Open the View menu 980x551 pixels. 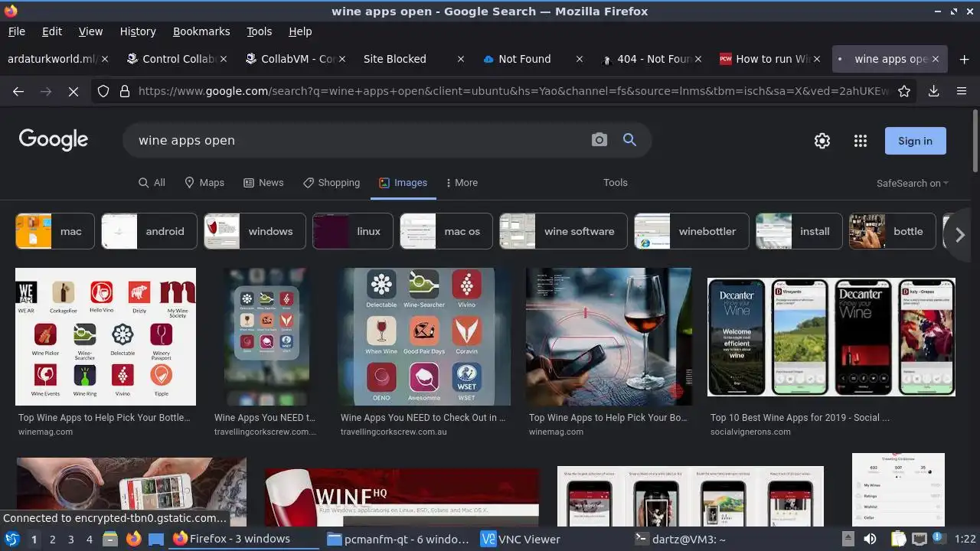[90, 31]
